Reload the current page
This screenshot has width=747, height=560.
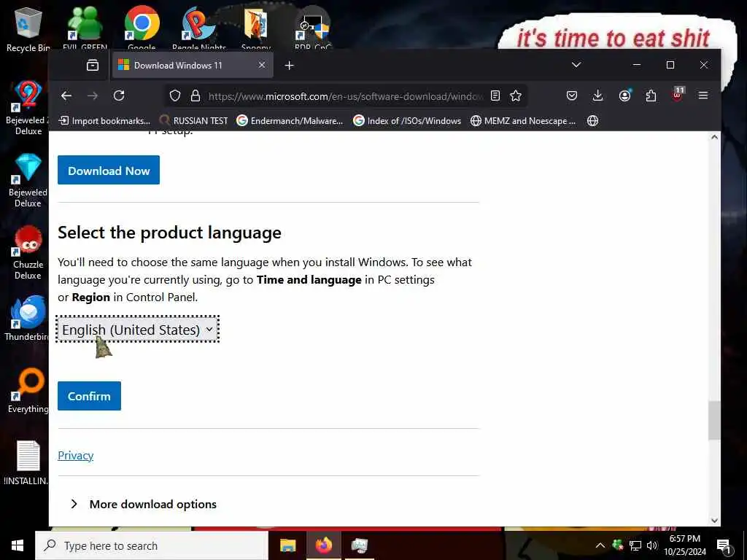119,96
